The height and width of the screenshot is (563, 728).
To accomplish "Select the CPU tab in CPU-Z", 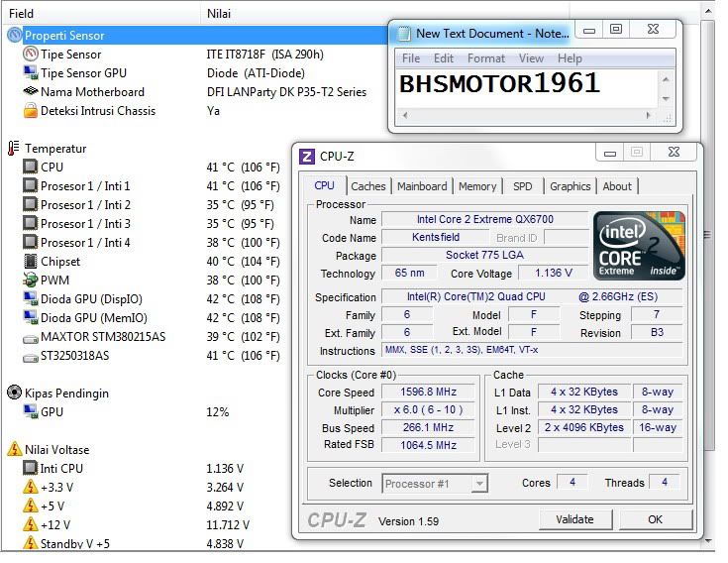I will (324, 185).
